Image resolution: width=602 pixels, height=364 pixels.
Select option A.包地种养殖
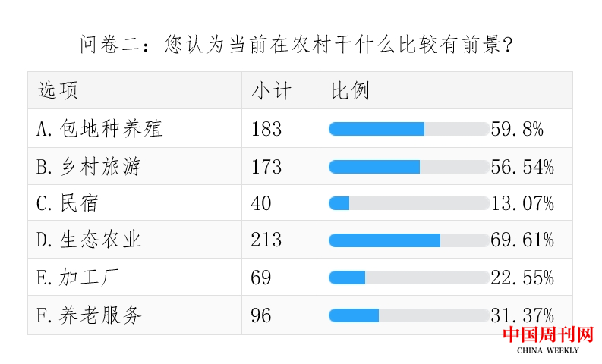(99, 129)
